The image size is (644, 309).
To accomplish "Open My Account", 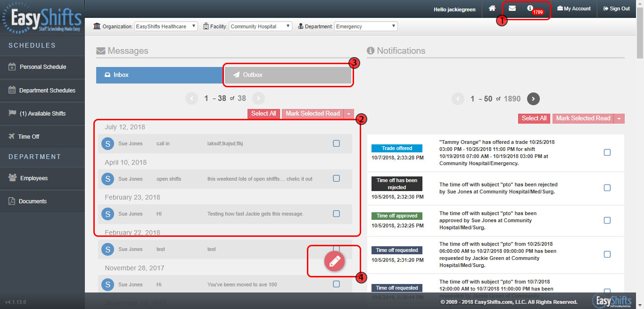I will pyautogui.click(x=574, y=8).
